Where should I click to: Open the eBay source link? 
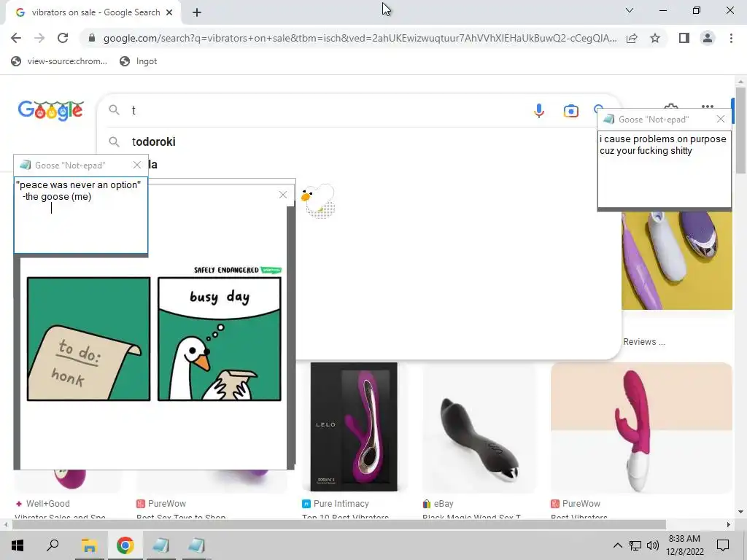pos(438,503)
